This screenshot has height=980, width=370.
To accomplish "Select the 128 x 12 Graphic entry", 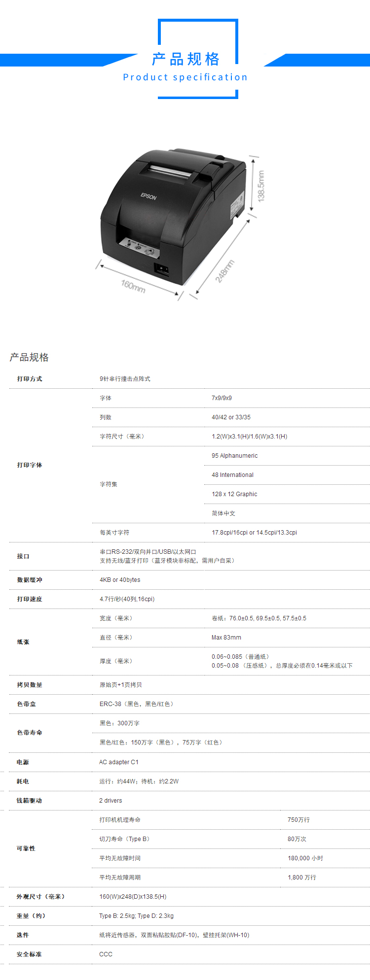I will coord(234,494).
